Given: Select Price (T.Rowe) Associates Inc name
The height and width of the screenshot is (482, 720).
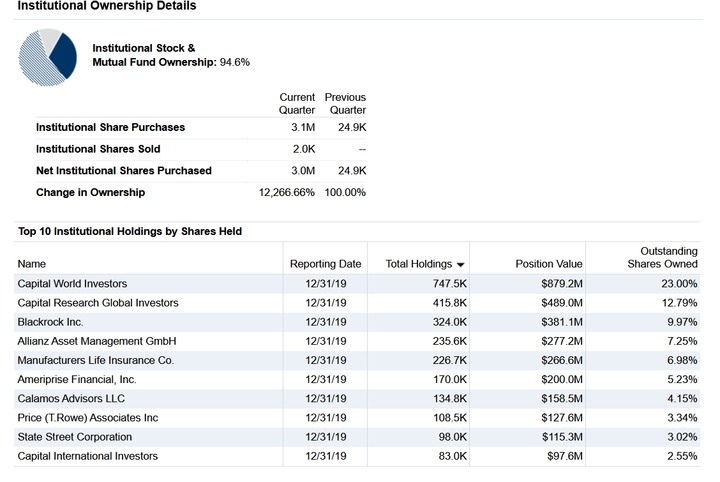Looking at the screenshot, I should point(88,418).
